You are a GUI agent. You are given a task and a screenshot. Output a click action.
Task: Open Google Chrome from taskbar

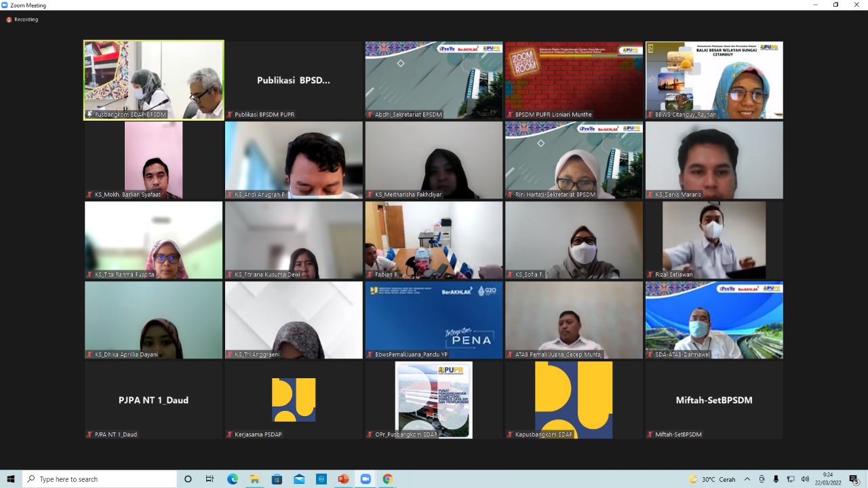click(387, 479)
